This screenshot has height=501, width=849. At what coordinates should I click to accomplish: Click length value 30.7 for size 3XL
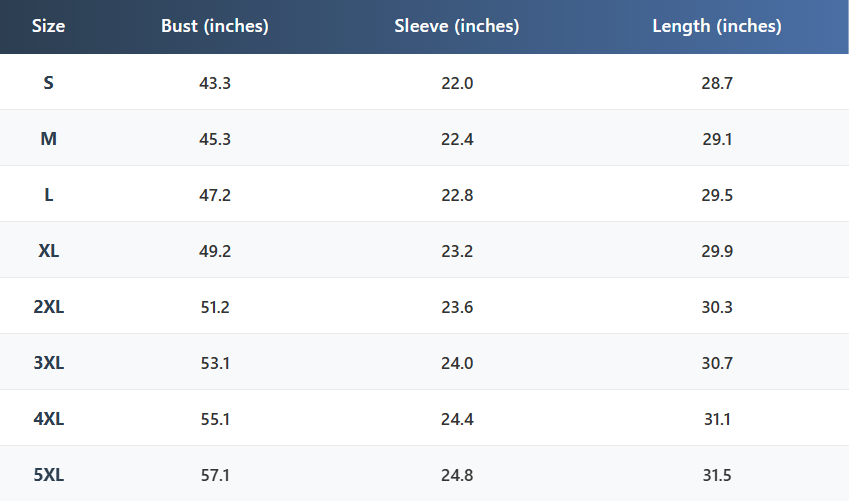[x=717, y=363]
